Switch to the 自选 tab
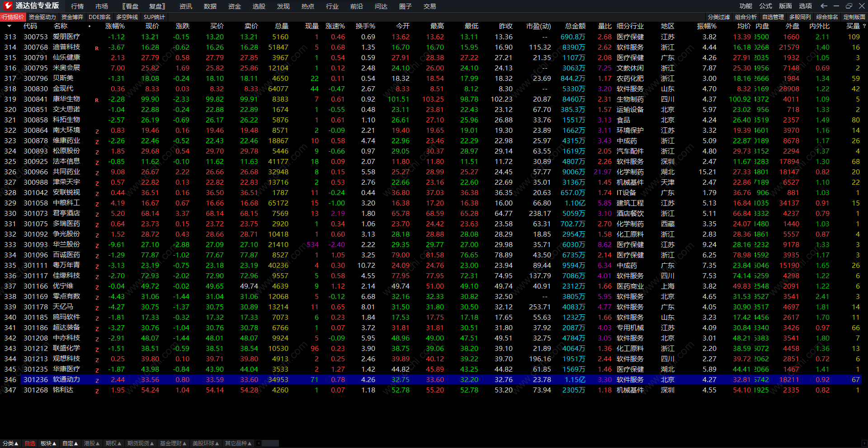The height and width of the screenshot is (448, 868). click(30, 443)
